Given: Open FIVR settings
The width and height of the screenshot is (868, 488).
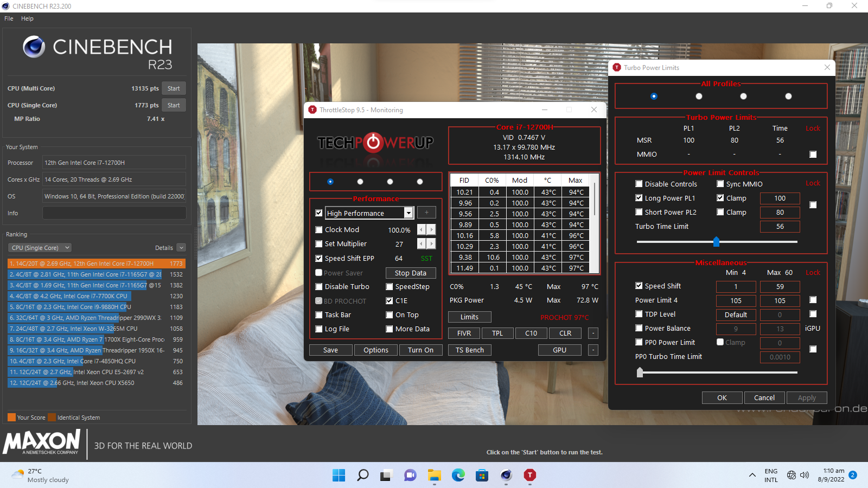Looking at the screenshot, I should click(464, 333).
